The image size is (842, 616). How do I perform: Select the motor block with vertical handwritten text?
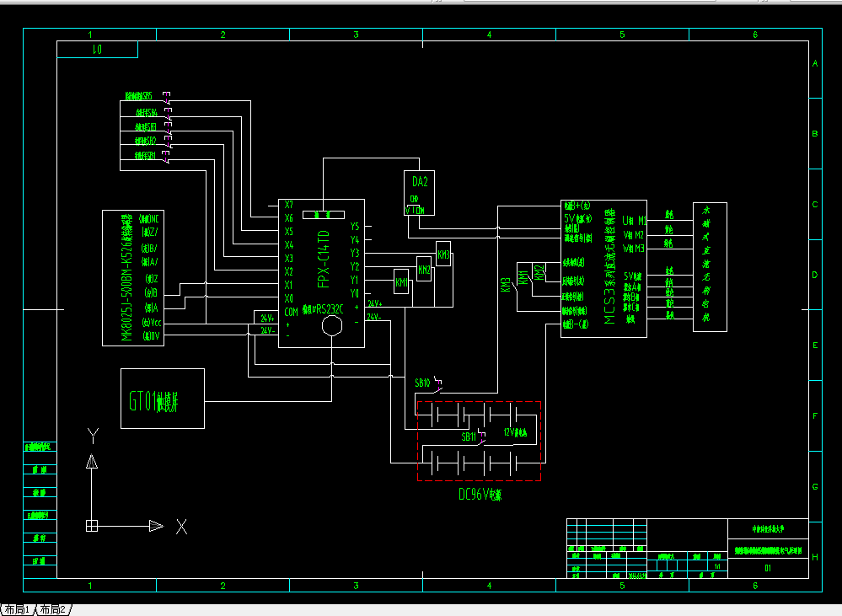coord(710,267)
